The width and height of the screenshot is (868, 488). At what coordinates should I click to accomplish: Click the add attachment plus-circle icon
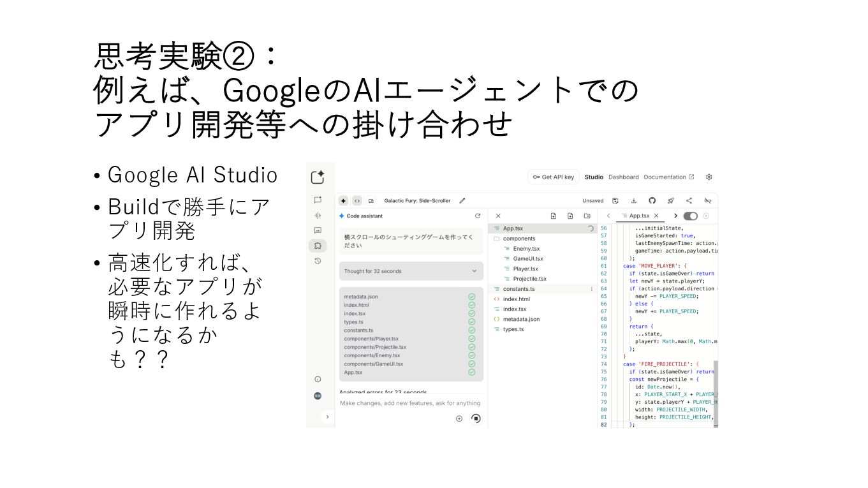pyautogui.click(x=459, y=418)
